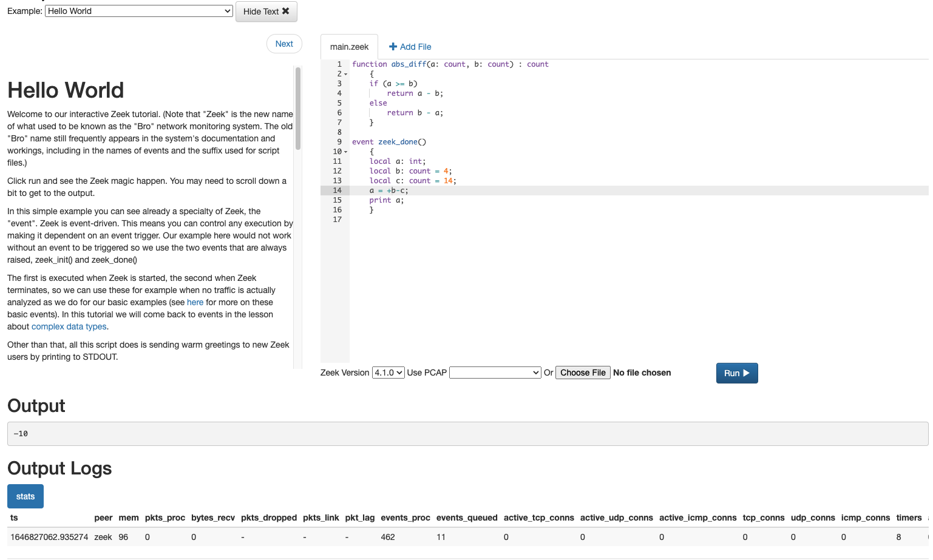Click the events_proc value 462

tap(388, 537)
